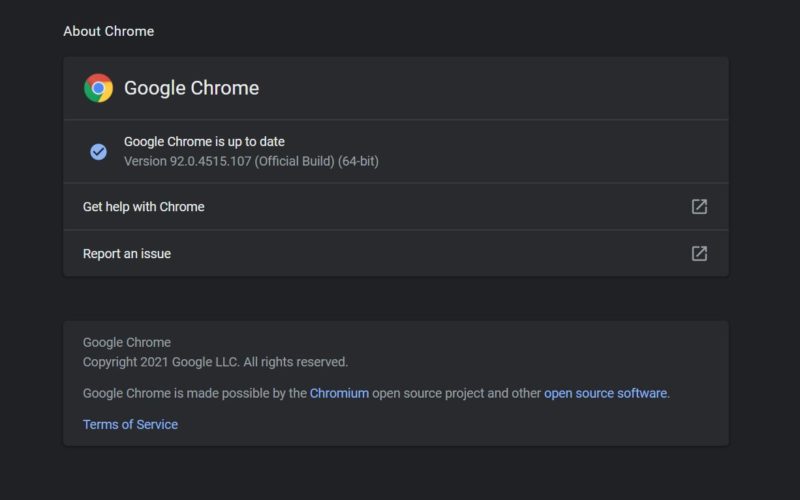Viewport: 800px width, 500px height.
Task: Follow the Chromium hyperlink
Action: [x=339, y=393]
